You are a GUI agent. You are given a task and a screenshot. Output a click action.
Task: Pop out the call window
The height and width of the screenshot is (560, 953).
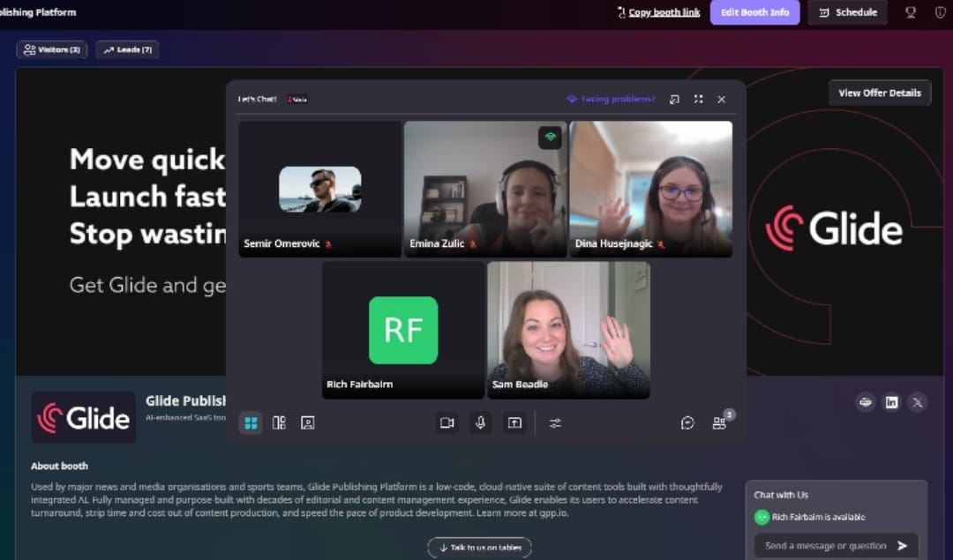coord(674,99)
